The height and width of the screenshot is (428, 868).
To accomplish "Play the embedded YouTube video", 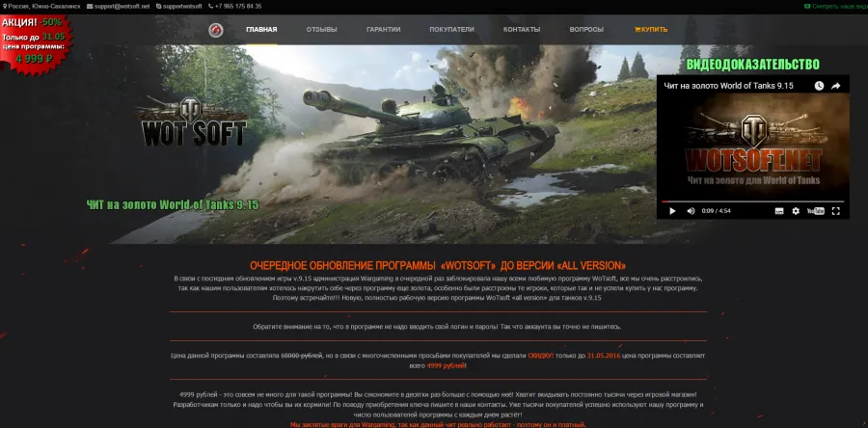I will click(x=672, y=211).
